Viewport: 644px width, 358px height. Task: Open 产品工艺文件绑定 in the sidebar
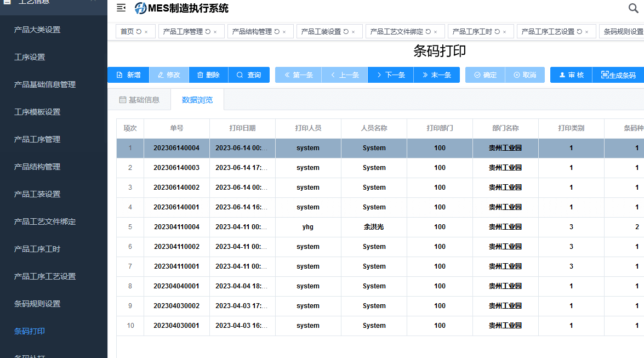click(x=45, y=221)
